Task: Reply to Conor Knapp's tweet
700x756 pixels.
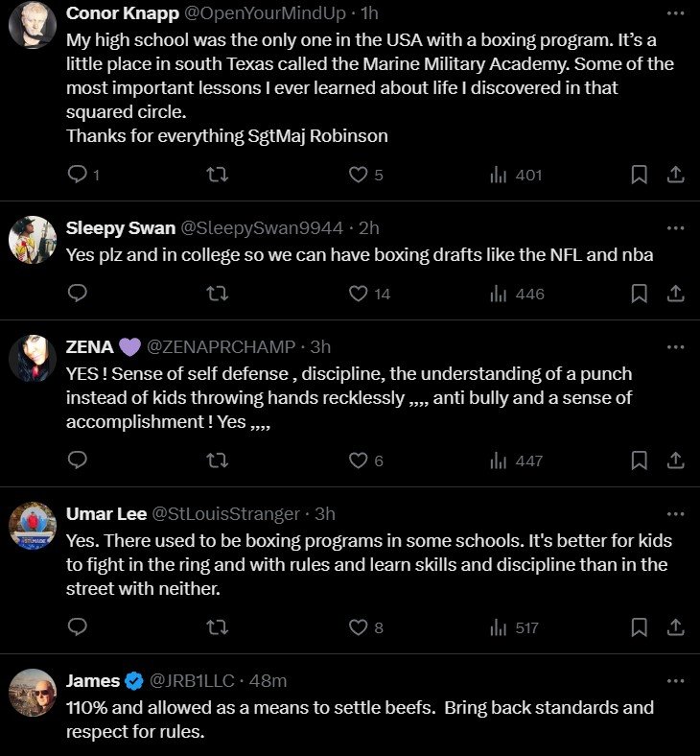Action: click(x=79, y=175)
